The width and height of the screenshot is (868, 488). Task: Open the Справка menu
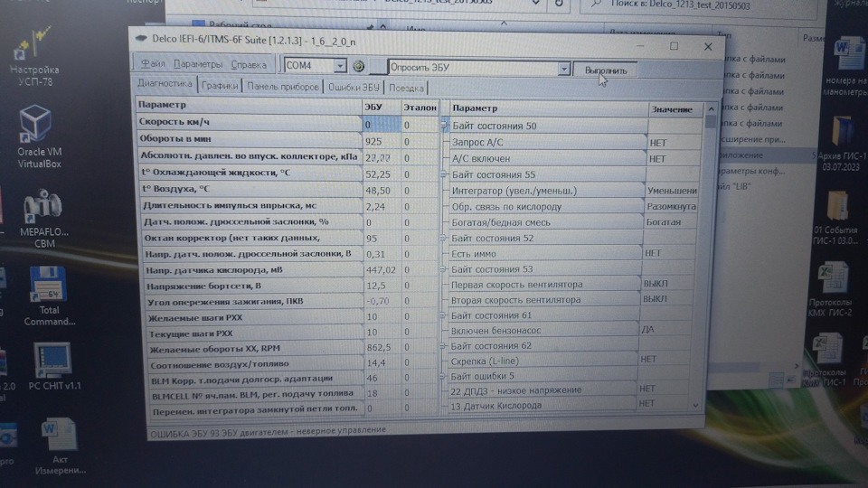(x=249, y=65)
